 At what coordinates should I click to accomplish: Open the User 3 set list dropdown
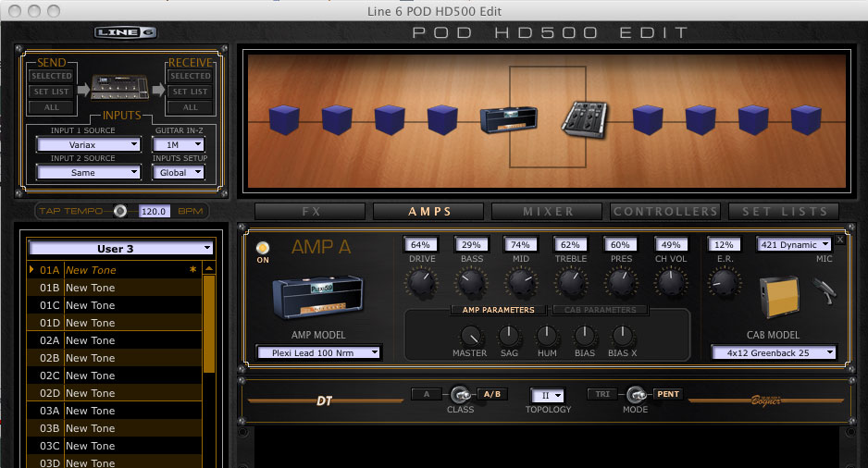[x=120, y=249]
